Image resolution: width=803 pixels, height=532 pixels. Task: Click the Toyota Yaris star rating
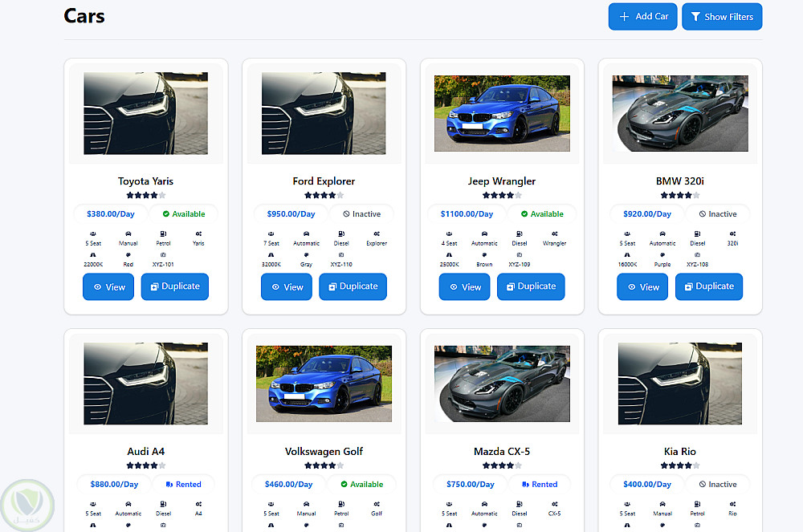tap(146, 195)
